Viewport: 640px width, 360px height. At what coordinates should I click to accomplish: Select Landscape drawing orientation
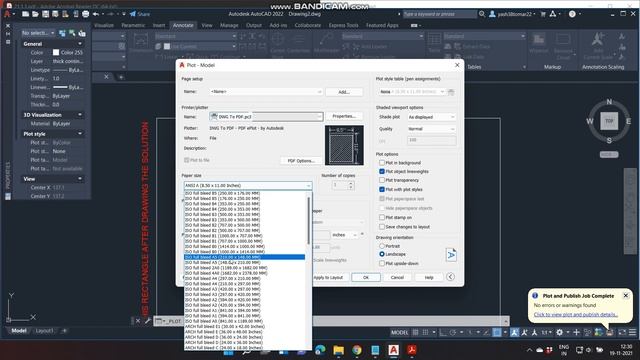[382, 254]
